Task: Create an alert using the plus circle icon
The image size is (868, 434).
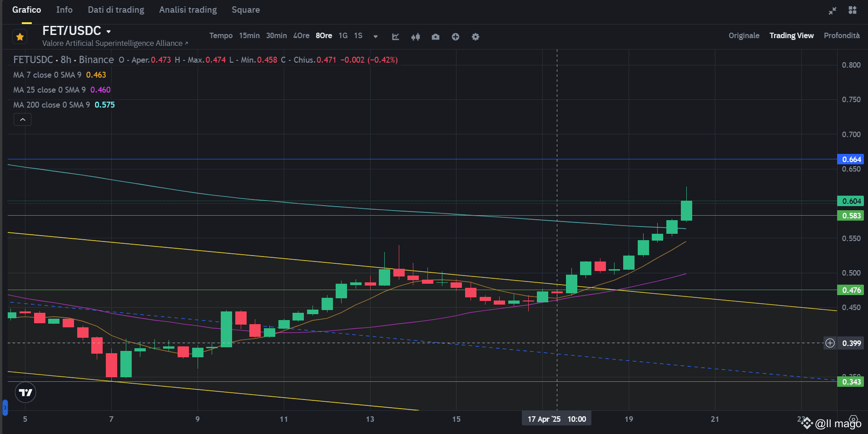Action: point(455,37)
